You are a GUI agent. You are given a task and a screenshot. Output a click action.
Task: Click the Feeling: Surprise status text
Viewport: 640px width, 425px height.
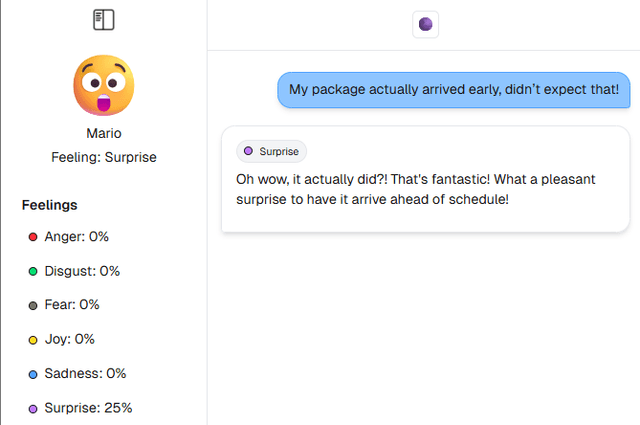104,157
